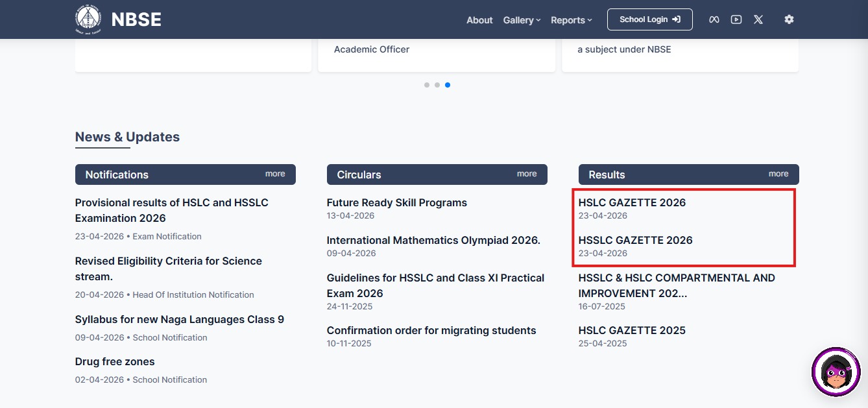Select the active third carousel dot
This screenshot has width=868, height=408.
448,85
